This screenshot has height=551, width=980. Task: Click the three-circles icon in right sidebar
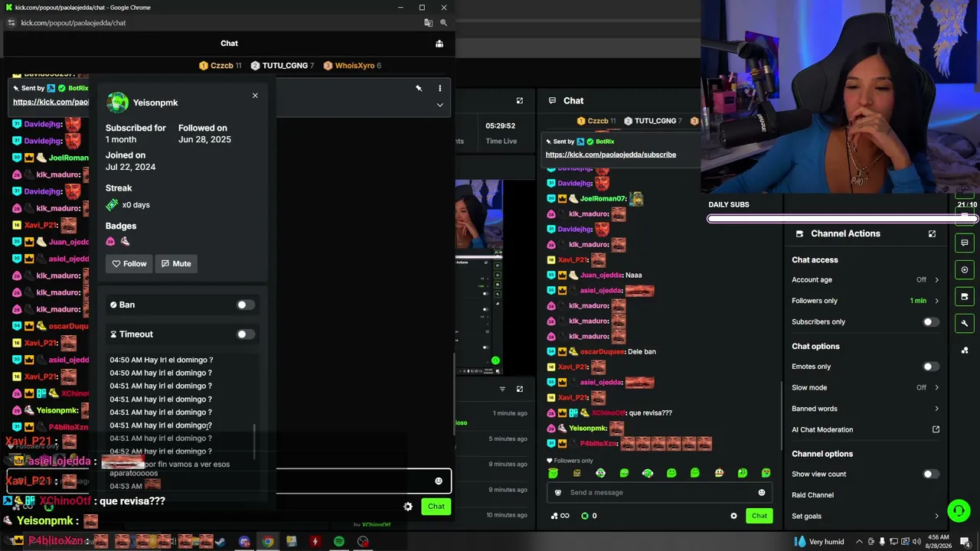click(965, 350)
